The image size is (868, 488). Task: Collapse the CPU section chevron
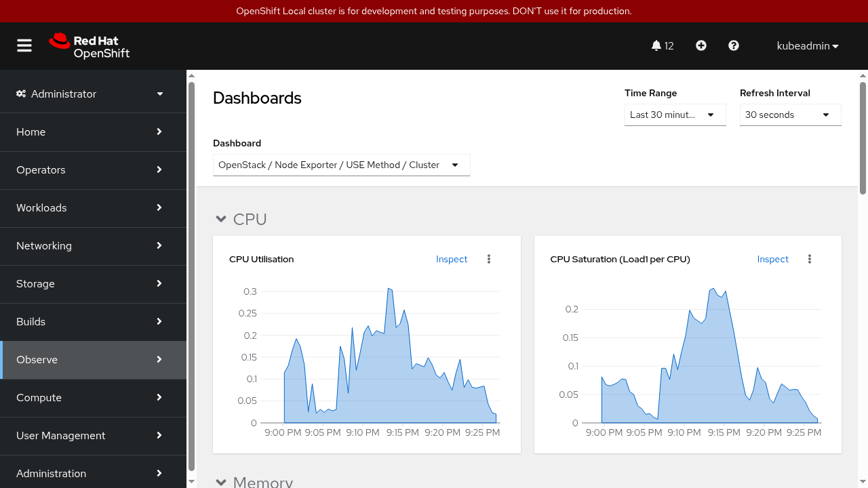(x=220, y=219)
